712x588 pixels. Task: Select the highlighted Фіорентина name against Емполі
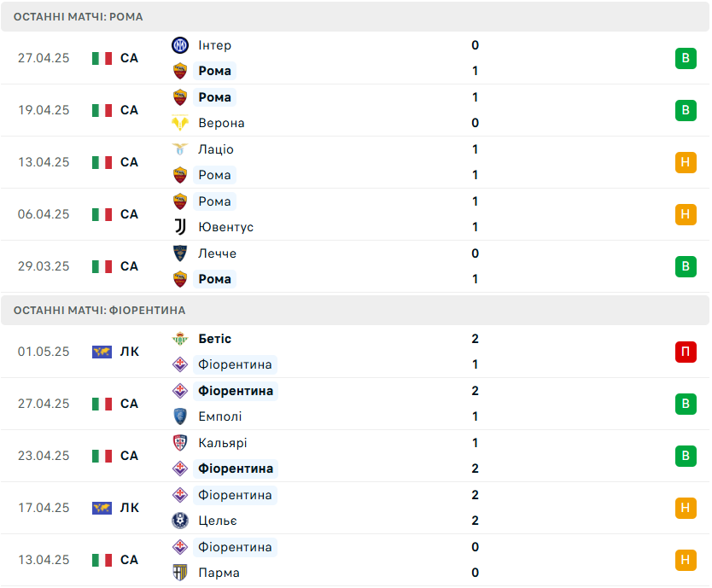pos(236,391)
